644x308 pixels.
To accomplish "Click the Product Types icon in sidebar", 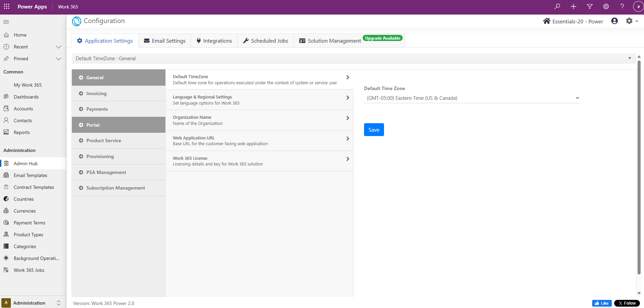I will pos(6,234).
